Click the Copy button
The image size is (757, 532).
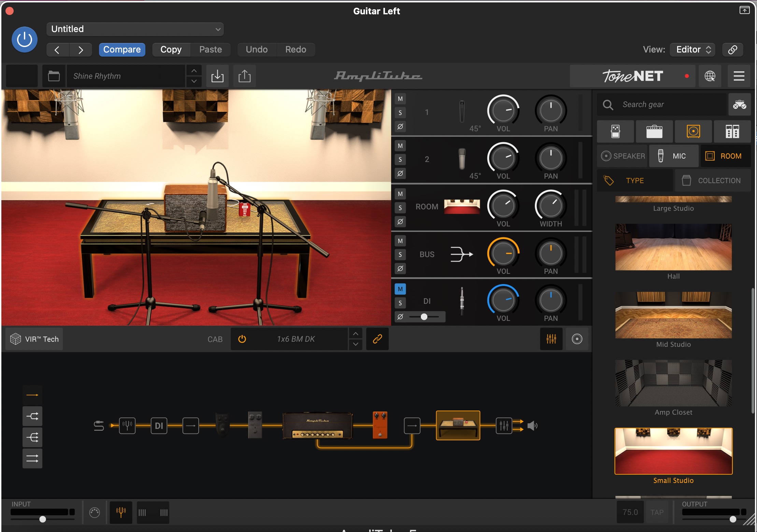pyautogui.click(x=171, y=50)
